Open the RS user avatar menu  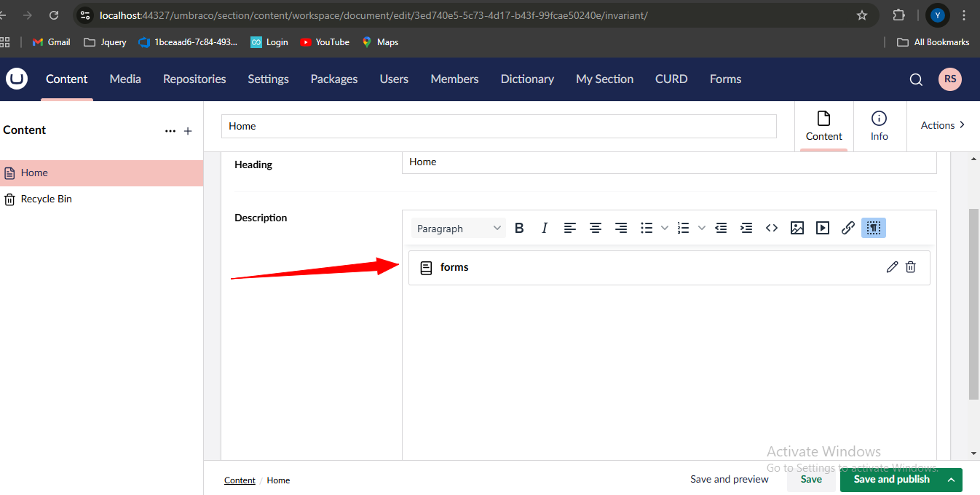point(949,79)
